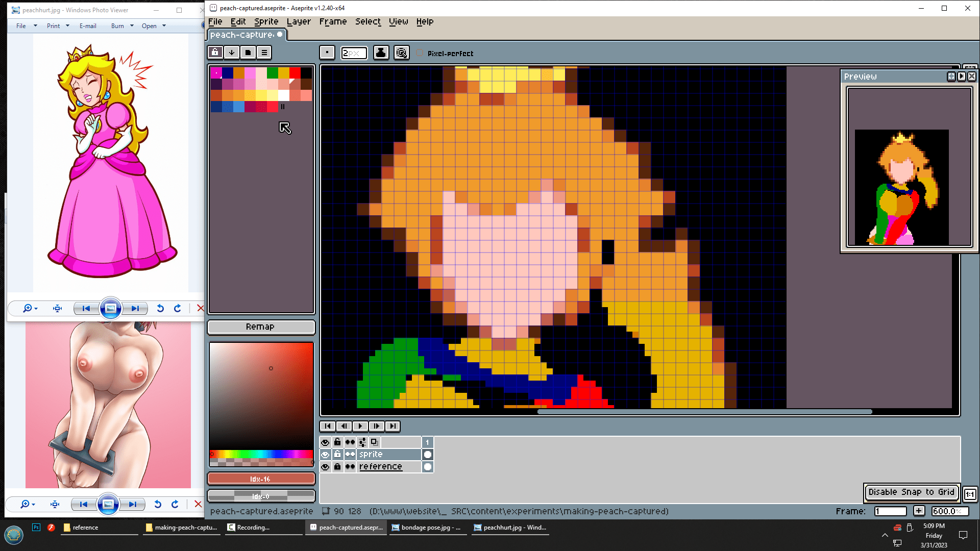
Task: Click the dynamics button beside ink
Action: pyautogui.click(x=402, y=53)
